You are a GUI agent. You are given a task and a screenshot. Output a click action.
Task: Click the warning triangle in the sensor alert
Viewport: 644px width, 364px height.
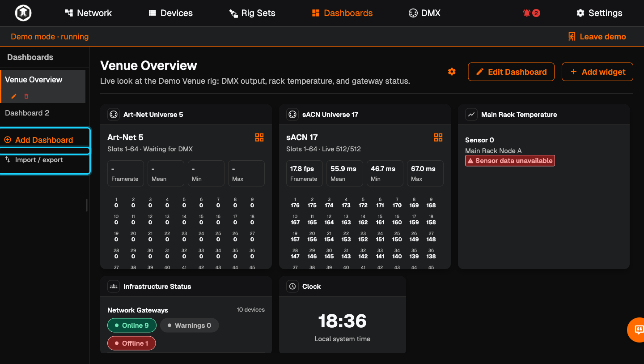pos(470,161)
